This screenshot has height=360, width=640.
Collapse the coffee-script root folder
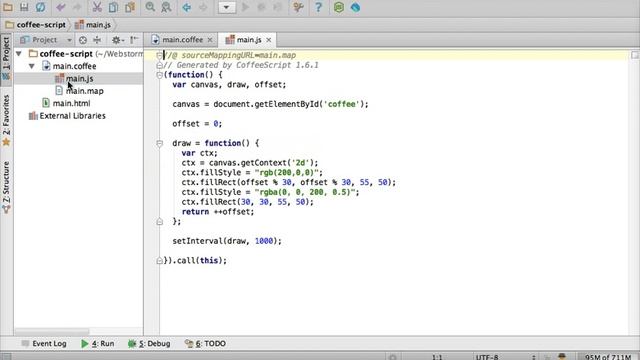(x=18, y=54)
